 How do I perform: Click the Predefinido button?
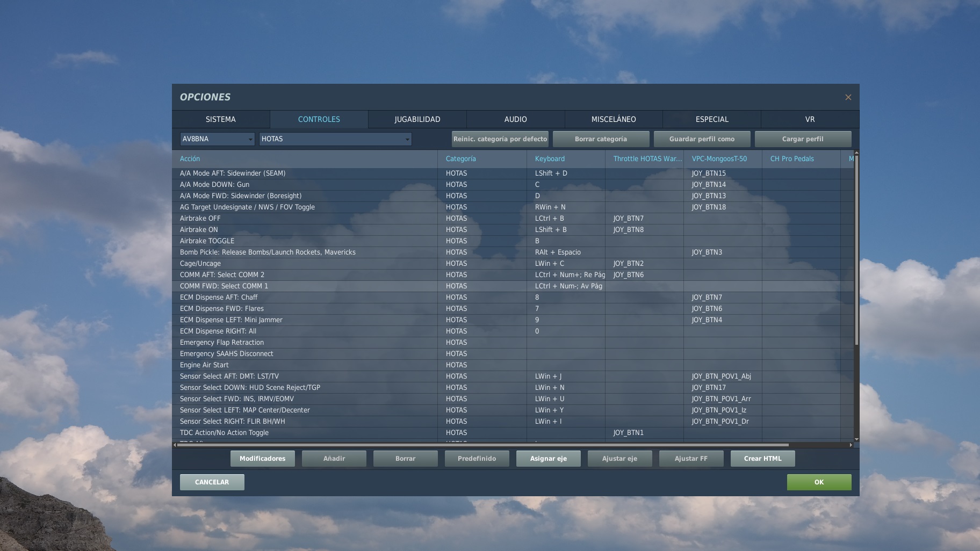[x=477, y=459]
